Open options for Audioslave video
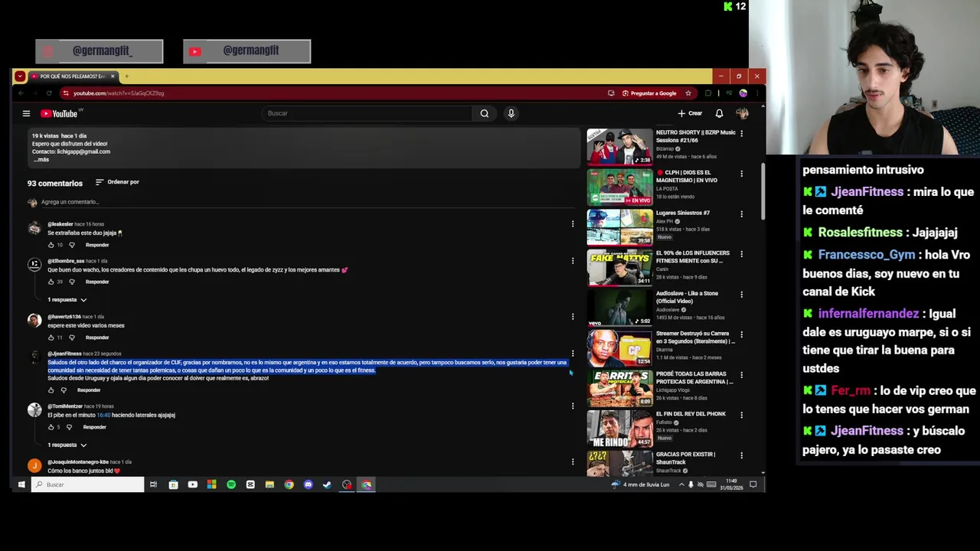The image size is (980, 551). coord(741,294)
